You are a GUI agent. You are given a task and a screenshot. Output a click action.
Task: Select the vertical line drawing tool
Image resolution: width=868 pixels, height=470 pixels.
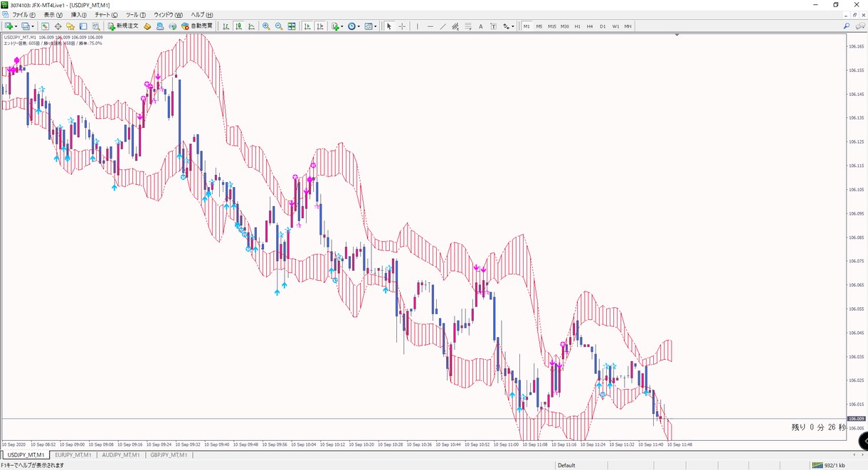418,26
